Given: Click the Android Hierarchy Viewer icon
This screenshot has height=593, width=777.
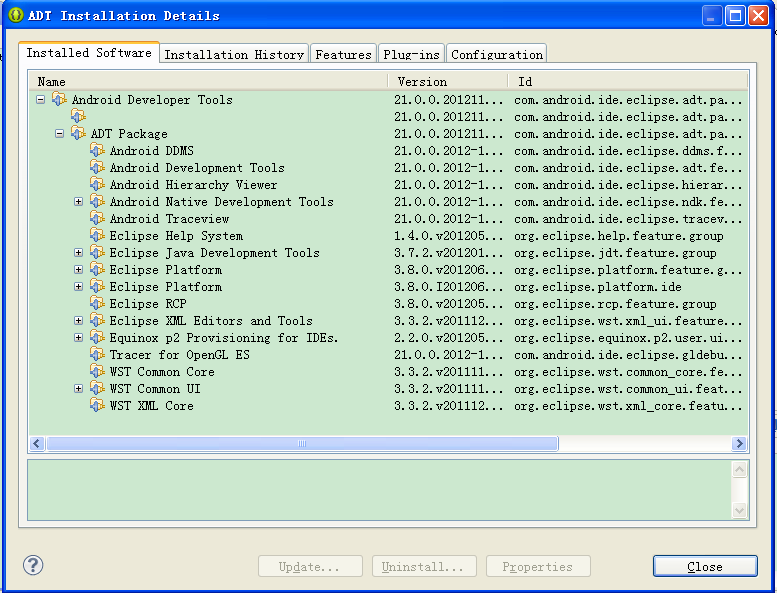Looking at the screenshot, I should [x=97, y=184].
